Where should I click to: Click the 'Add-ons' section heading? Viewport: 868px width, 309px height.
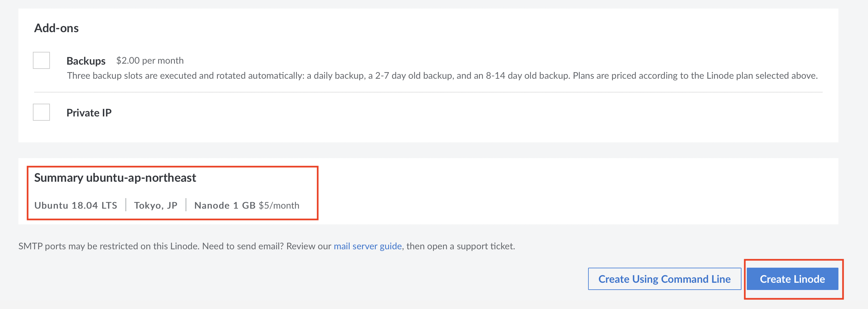pos(56,28)
